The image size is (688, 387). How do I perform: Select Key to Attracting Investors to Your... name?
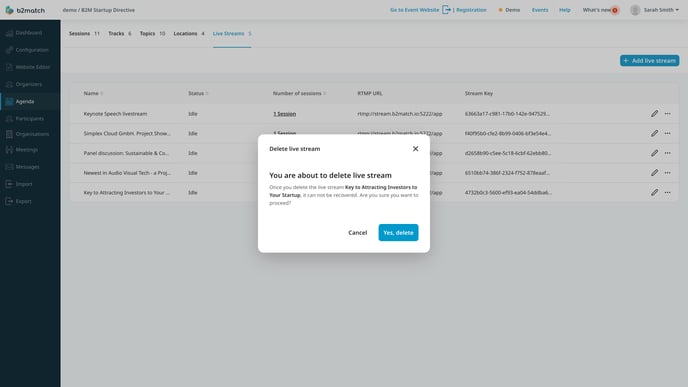point(126,193)
